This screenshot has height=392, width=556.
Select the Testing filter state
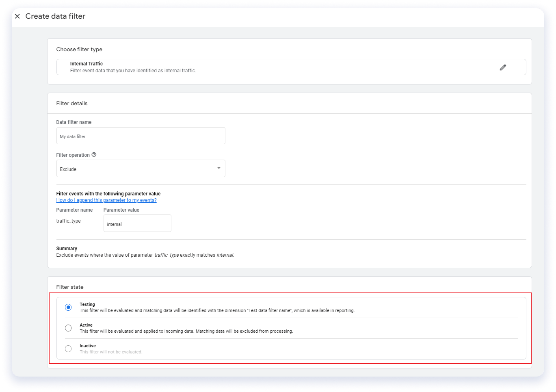point(68,308)
